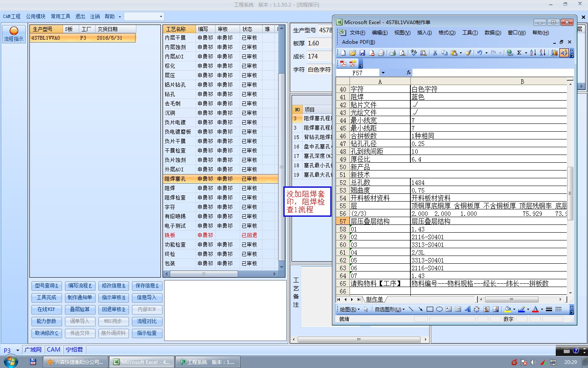Open the 常用工具 menu
588x368 pixels.
[60, 16]
